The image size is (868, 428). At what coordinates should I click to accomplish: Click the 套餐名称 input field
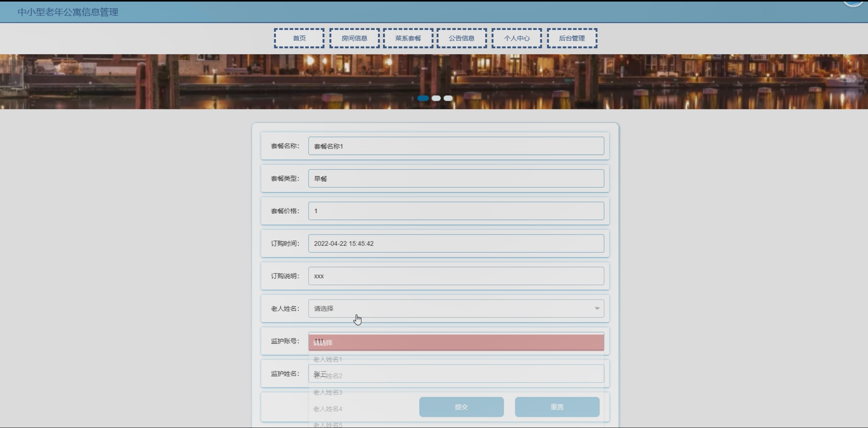click(x=456, y=146)
